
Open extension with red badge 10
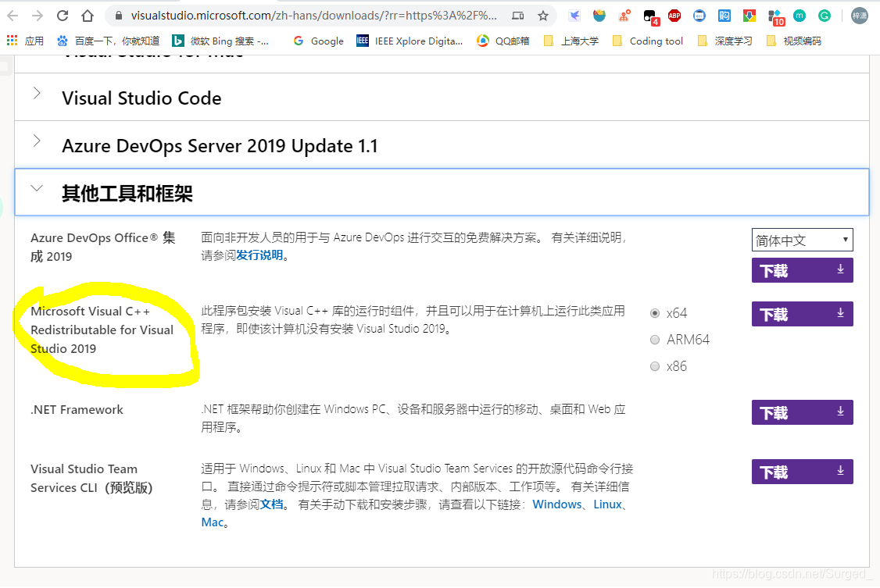click(775, 17)
